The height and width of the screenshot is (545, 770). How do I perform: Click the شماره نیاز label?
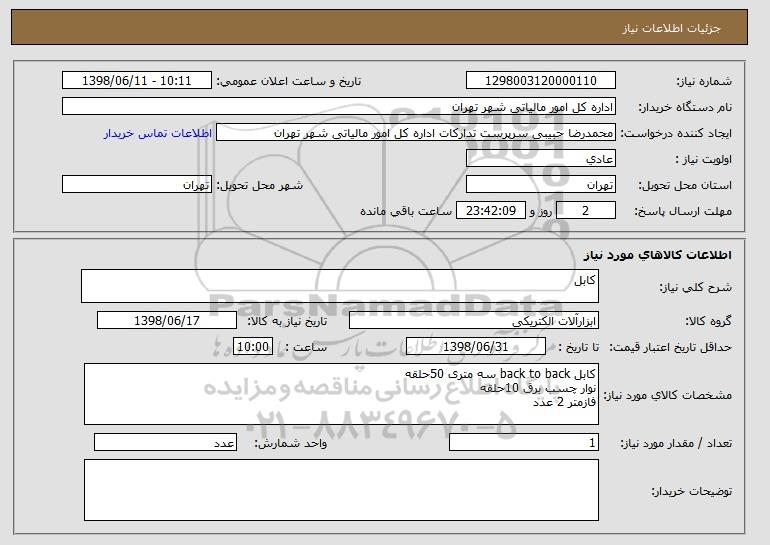point(704,81)
